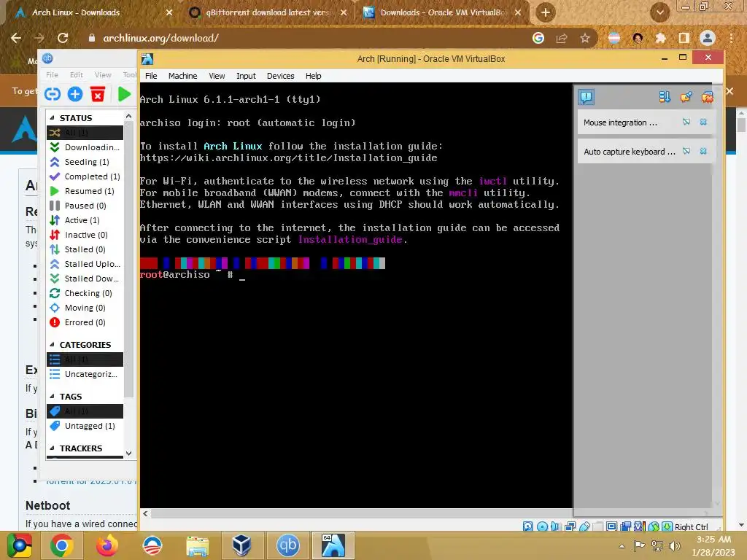Collapse the TRACKERS section in qBittorrent sidebar
The image size is (747, 560).
click(x=52, y=448)
